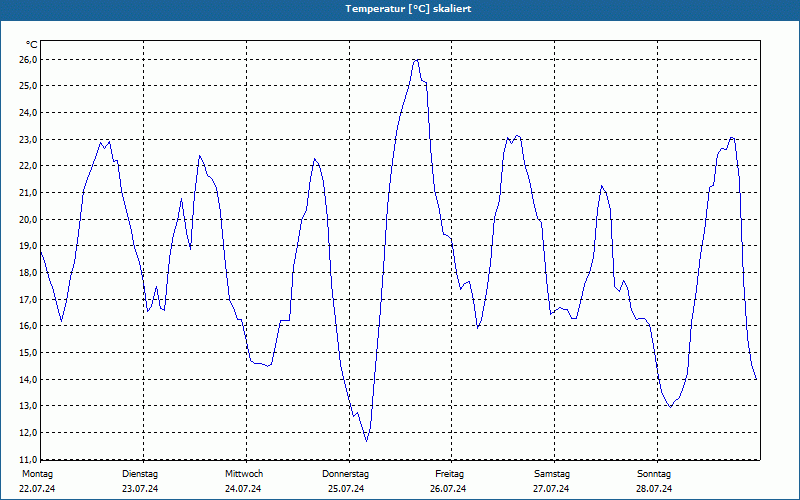Click the '14,0' y-axis label
The height and width of the screenshot is (500, 800).
coord(29,379)
